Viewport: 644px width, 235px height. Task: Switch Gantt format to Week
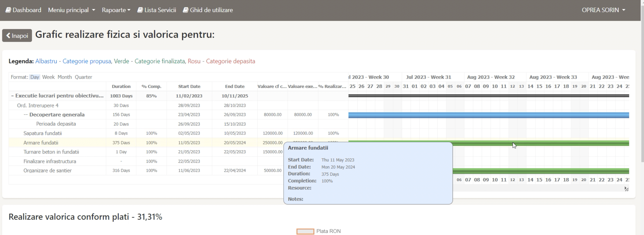point(48,77)
